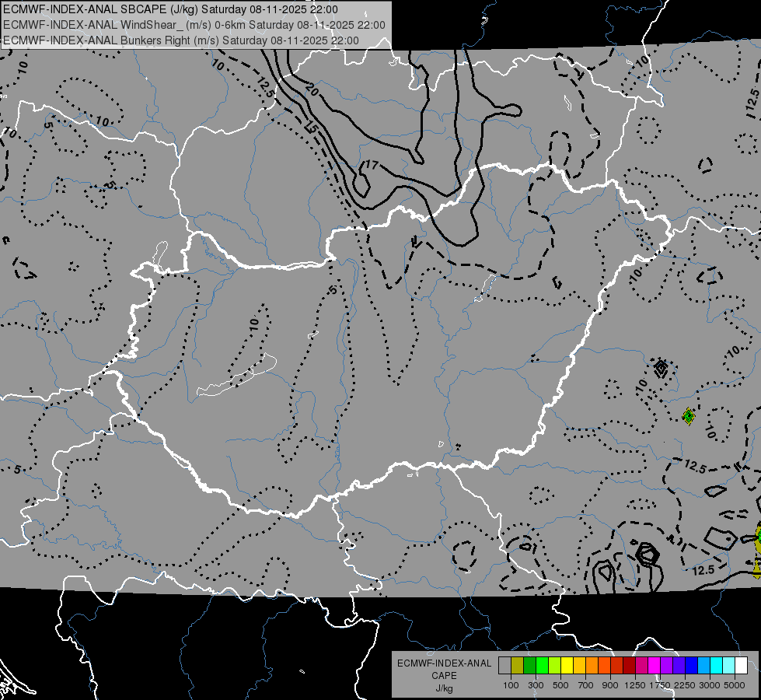Select the 2250 tick label in legend
Screen dimensions: 761x700
pyautogui.click(x=685, y=685)
